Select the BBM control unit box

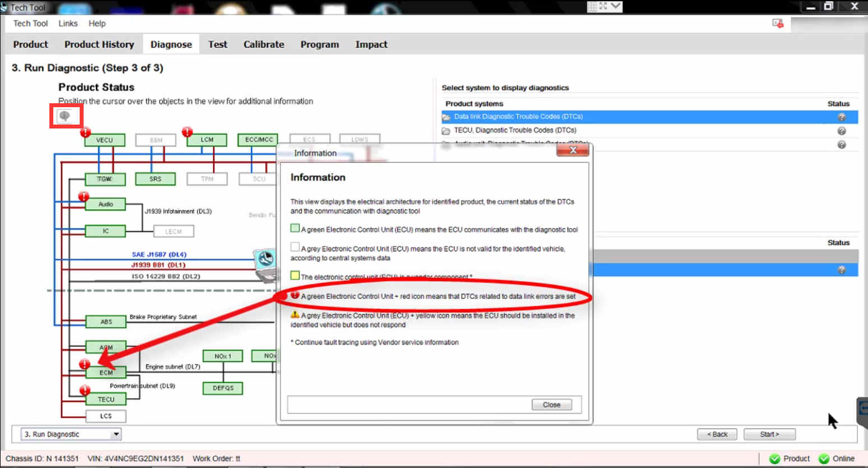tap(156, 140)
